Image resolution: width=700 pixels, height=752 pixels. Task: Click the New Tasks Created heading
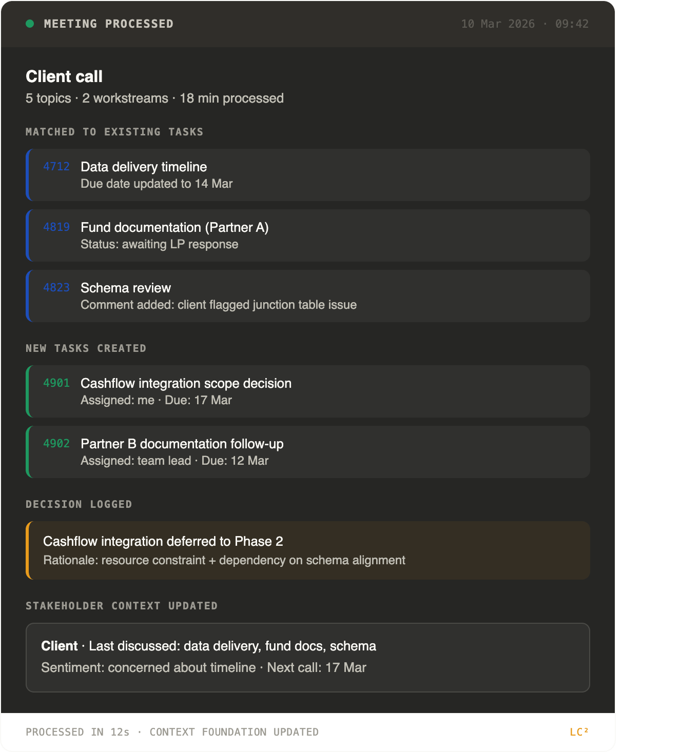[x=86, y=348]
